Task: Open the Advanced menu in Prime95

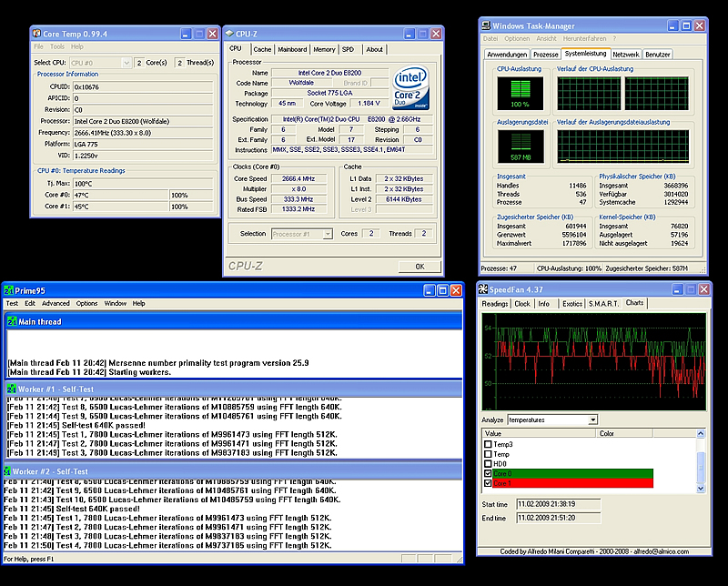Action: pyautogui.click(x=56, y=303)
